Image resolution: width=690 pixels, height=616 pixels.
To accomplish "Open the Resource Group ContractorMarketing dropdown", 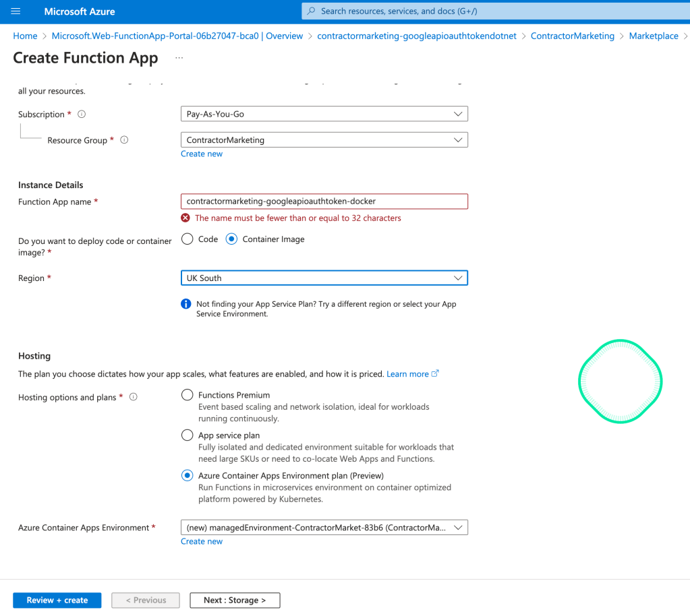I will [324, 140].
